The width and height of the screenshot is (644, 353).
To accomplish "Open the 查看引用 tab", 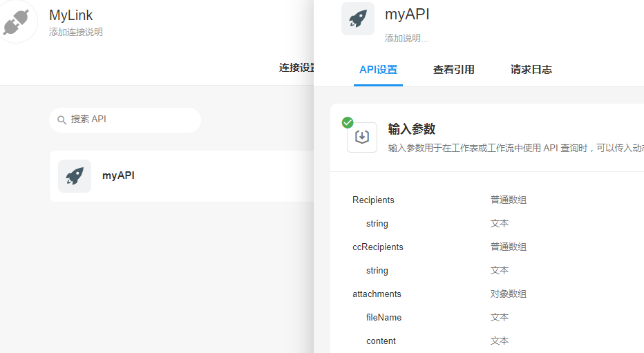I will point(453,70).
